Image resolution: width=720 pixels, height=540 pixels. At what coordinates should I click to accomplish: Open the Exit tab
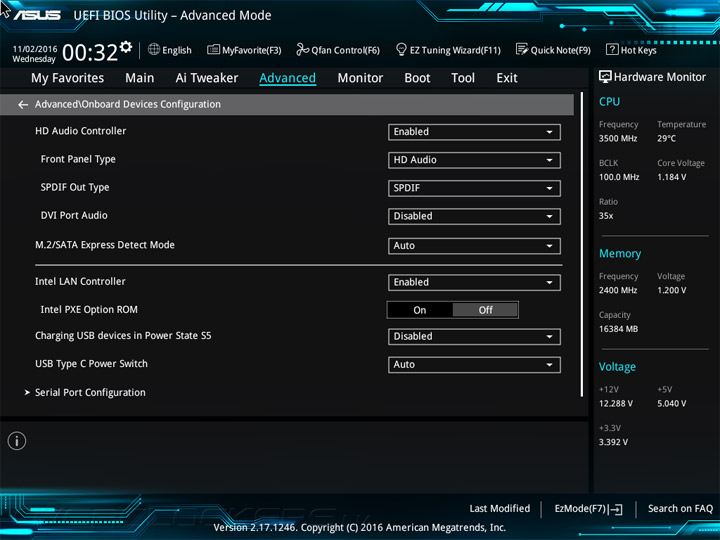click(x=507, y=78)
